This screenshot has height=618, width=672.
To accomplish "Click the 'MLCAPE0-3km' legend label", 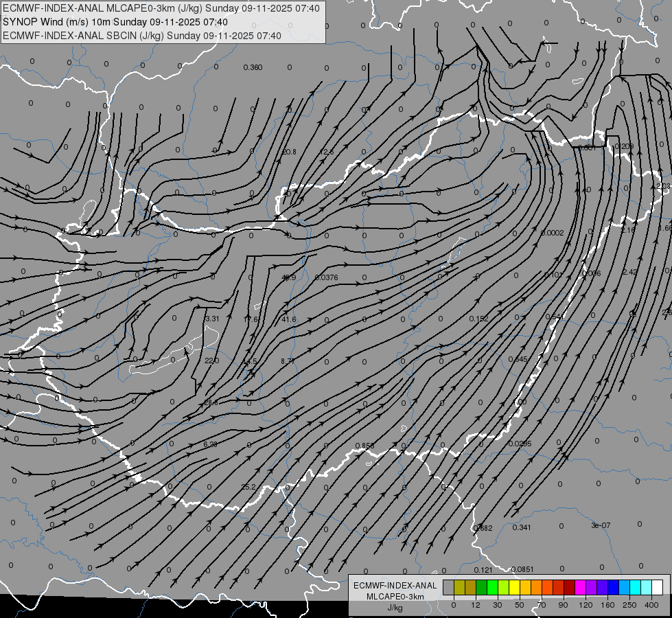I will 395,597.
